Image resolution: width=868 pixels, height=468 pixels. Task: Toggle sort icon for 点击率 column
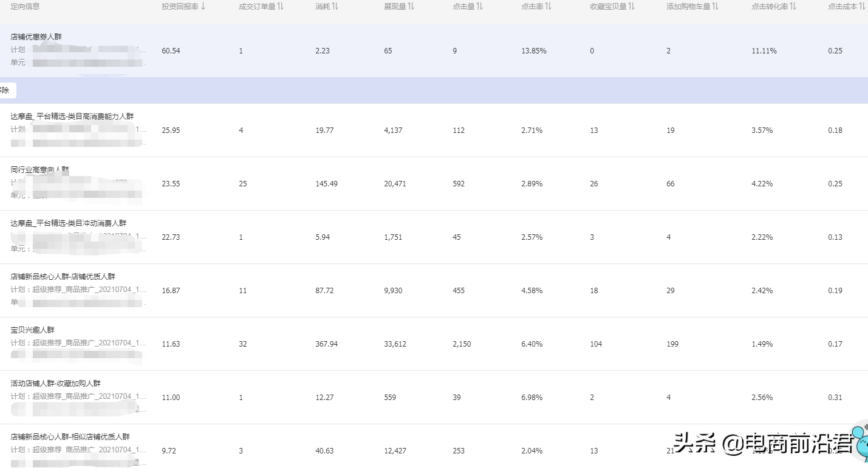(548, 7)
